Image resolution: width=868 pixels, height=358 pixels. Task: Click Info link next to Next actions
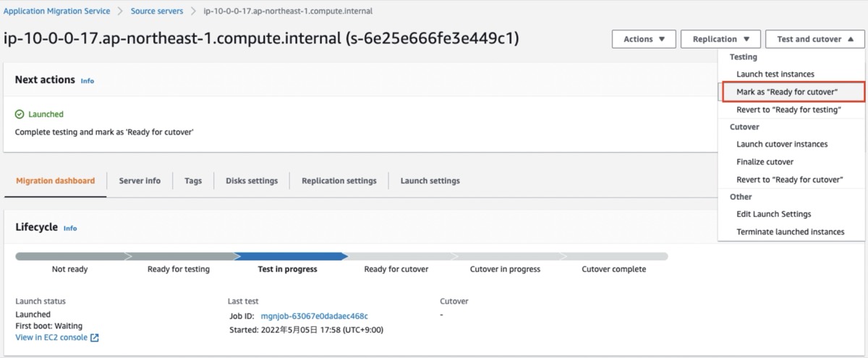(x=87, y=81)
